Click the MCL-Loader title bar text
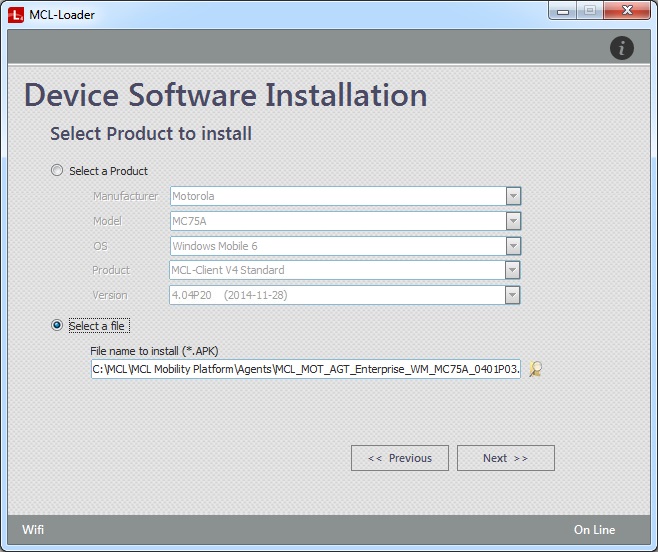This screenshot has width=658, height=552. [x=63, y=15]
